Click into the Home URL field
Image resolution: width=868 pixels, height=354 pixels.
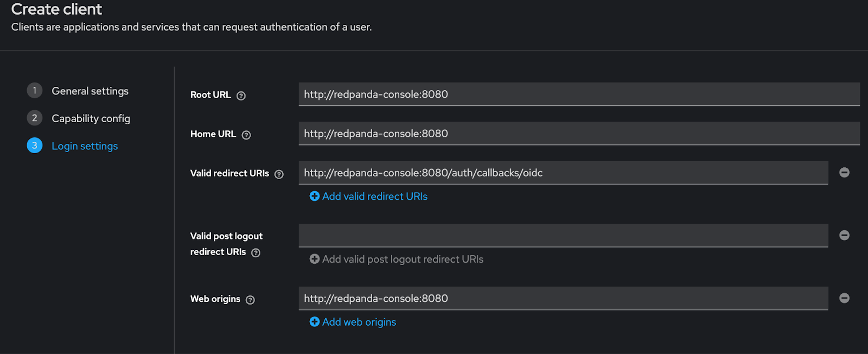[x=579, y=134]
